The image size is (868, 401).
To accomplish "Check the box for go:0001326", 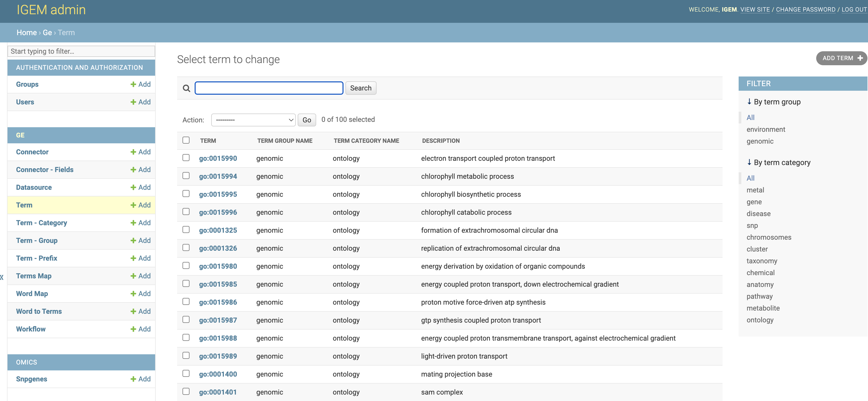I will tap(186, 248).
